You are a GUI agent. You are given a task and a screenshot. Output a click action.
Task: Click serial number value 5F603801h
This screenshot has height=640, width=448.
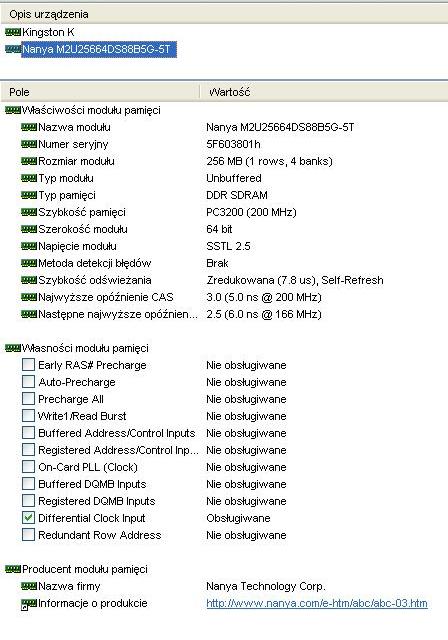(x=233, y=144)
